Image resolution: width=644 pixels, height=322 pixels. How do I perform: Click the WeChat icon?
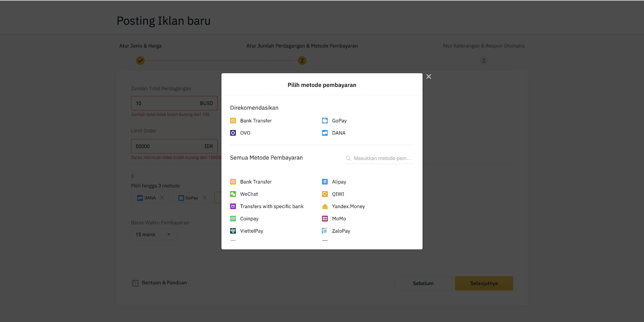(x=233, y=194)
